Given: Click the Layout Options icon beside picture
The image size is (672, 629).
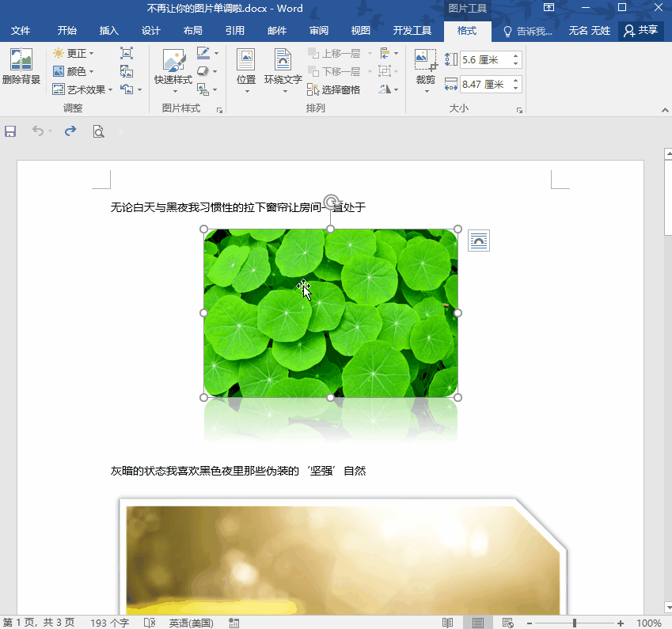Looking at the screenshot, I should tap(479, 241).
